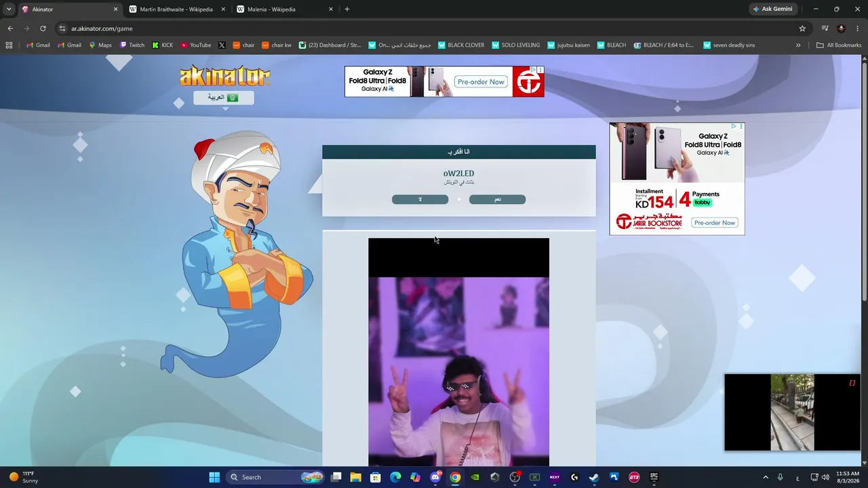
Task: Open Microsoft Edge from the taskbar
Action: tap(395, 477)
